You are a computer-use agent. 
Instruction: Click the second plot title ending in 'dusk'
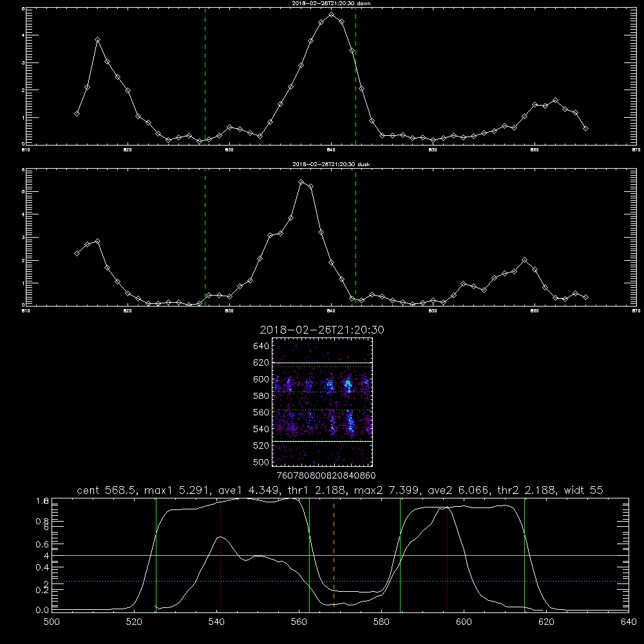point(331,164)
